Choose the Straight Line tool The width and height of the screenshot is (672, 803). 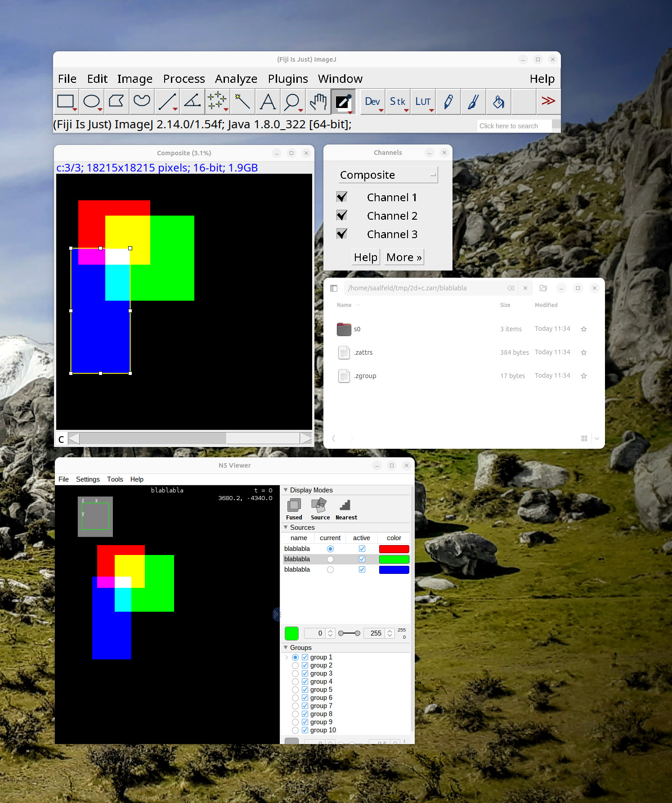tap(167, 101)
